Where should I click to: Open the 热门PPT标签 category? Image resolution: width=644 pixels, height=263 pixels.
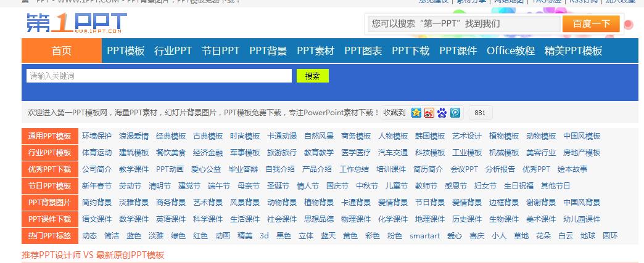[x=50, y=235]
